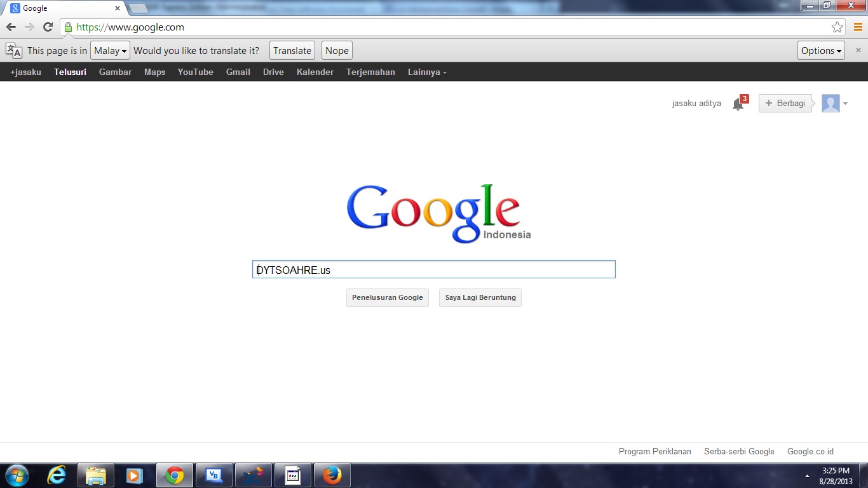Open YouTube in the Google bar
868x488 pixels.
196,72
